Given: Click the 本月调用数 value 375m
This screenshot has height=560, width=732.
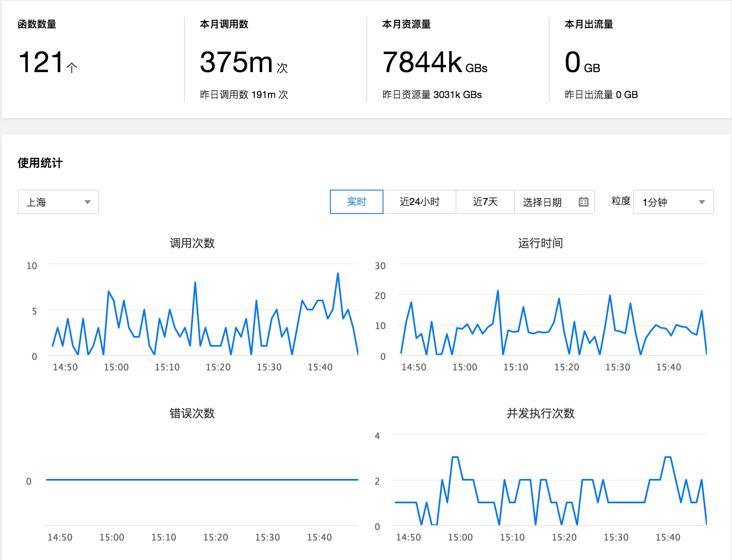Looking at the screenshot, I should point(236,62).
